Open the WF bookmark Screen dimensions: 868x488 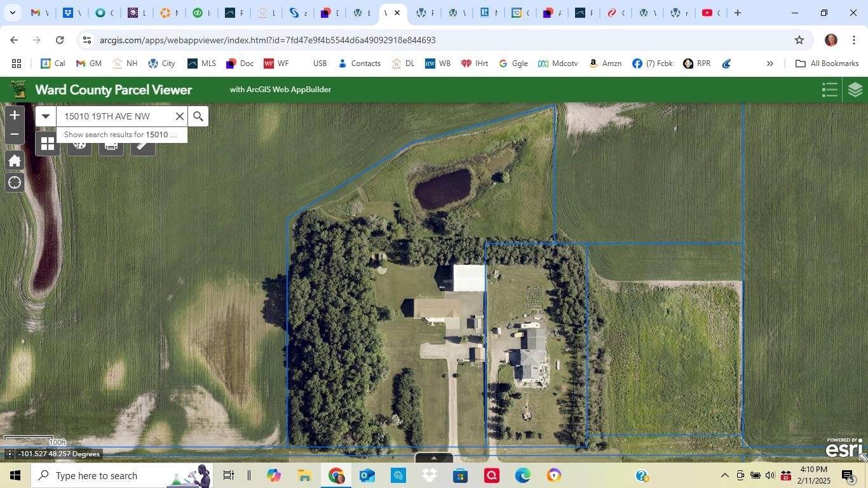pyautogui.click(x=276, y=64)
